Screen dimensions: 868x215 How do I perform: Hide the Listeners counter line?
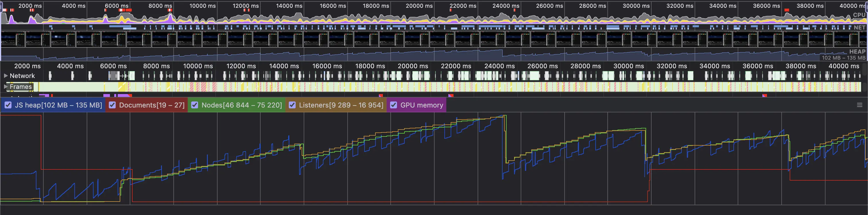click(292, 105)
